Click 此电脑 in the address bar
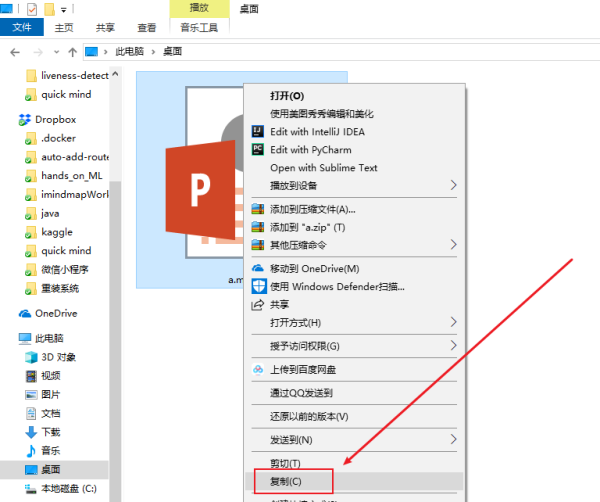This screenshot has width=600, height=502. click(x=129, y=52)
